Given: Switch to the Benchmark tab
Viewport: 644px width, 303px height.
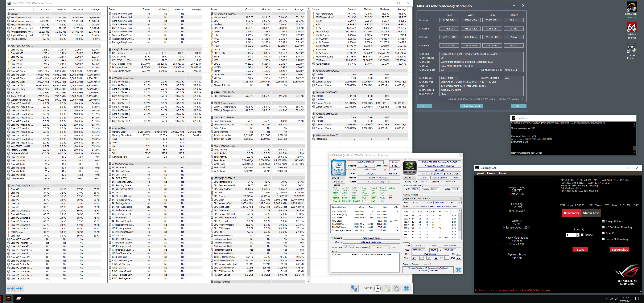Looking at the screenshot, I should (571, 213).
